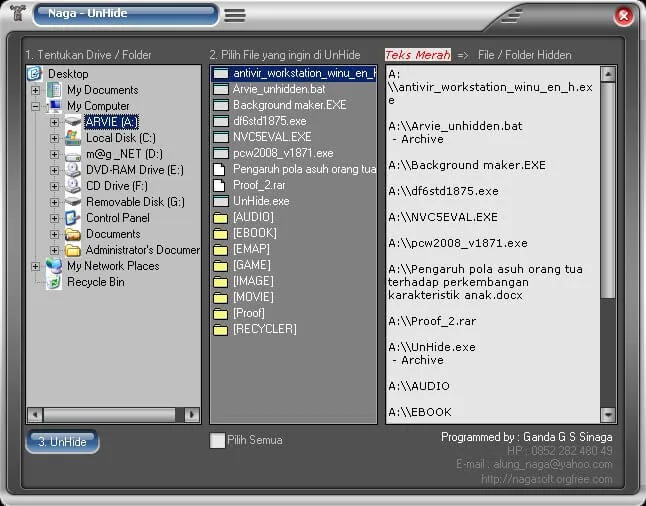
Task: Select the [Proof] folder entry
Action: 249,314
